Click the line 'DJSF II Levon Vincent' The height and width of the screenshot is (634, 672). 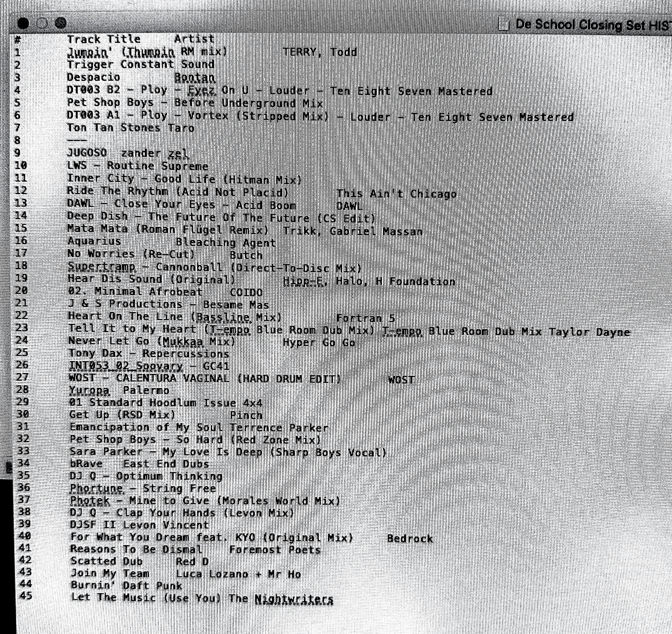(140, 525)
